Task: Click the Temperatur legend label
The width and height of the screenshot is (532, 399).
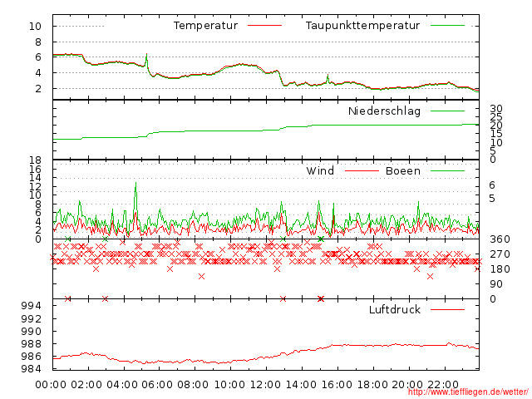Action: pyautogui.click(x=205, y=26)
